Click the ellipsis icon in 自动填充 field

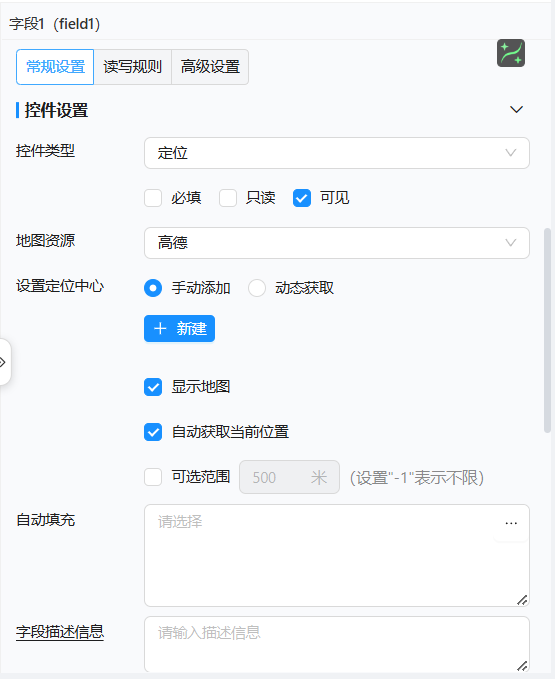[x=511, y=523]
